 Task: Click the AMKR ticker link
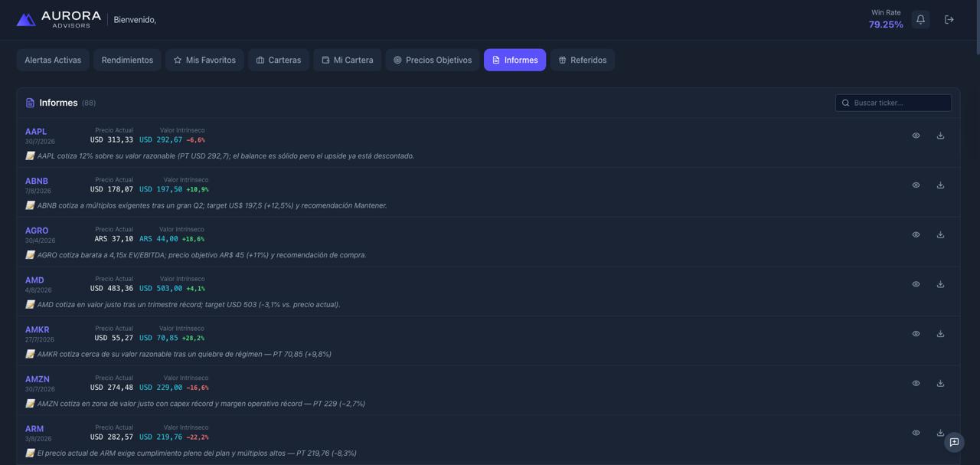coord(37,330)
